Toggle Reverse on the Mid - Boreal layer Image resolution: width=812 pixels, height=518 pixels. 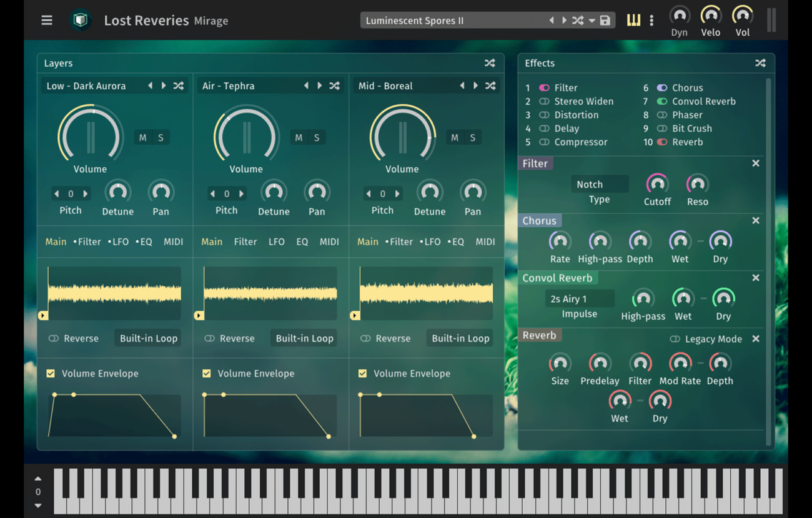(365, 338)
